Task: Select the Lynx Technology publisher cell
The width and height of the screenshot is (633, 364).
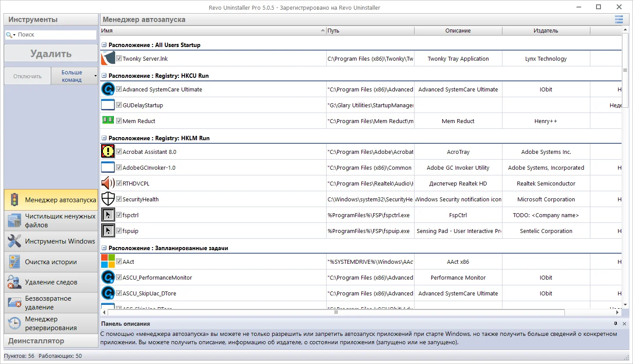Action: [546, 58]
